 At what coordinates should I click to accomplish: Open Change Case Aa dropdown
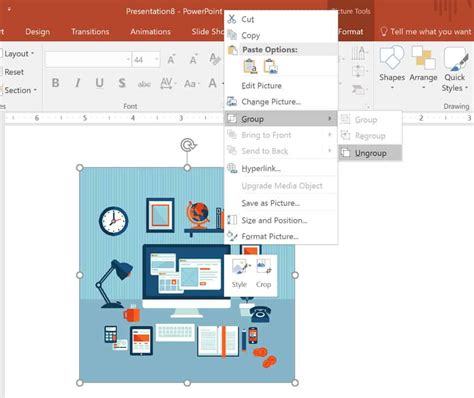(191, 83)
